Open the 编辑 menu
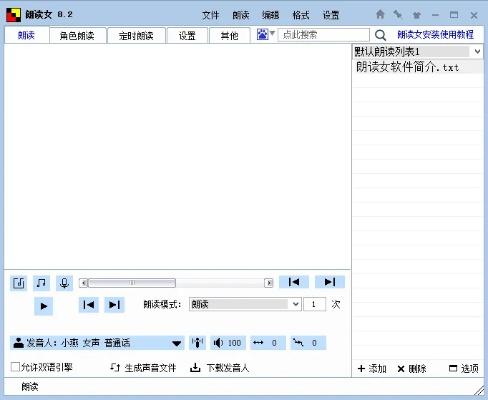 271,15
